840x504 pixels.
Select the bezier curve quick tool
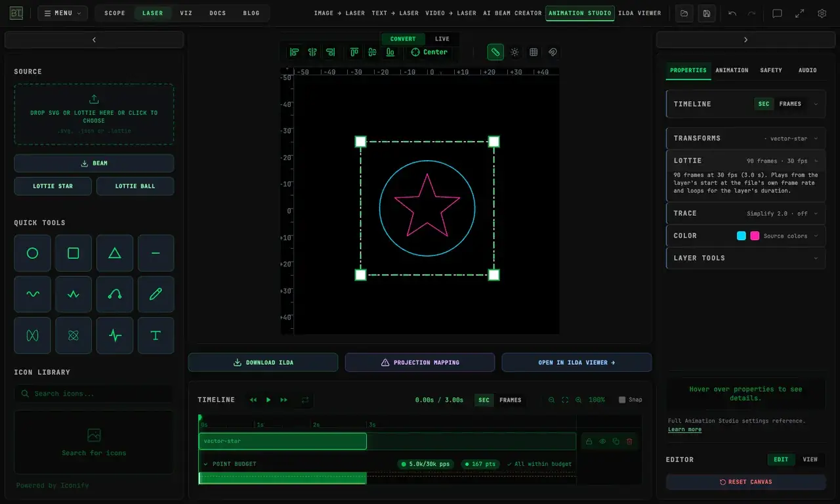115,295
